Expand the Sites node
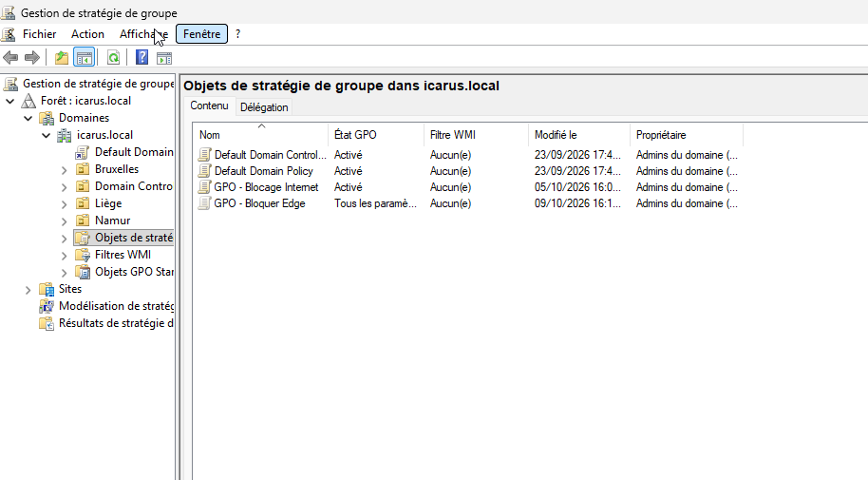The width and height of the screenshot is (868, 480). coord(28,290)
